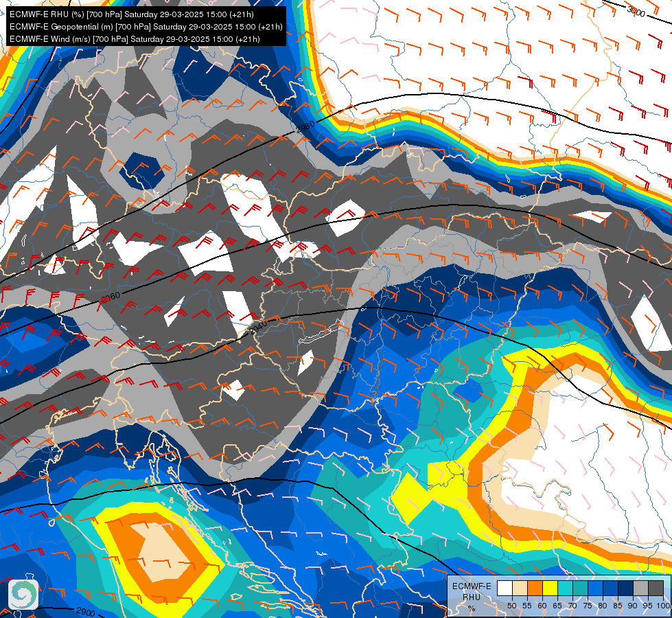Click the 2940 geopotential contour label
The image size is (672, 618).
point(258,328)
